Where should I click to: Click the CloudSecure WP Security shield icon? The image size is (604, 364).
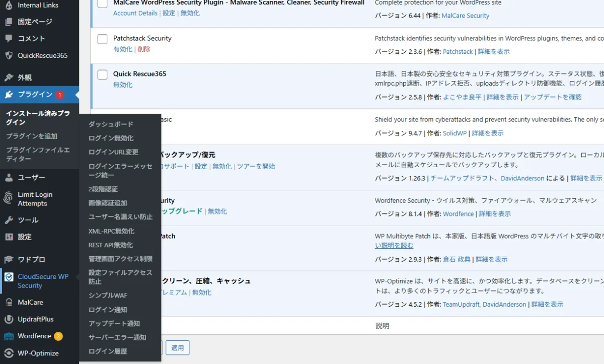tap(9, 277)
